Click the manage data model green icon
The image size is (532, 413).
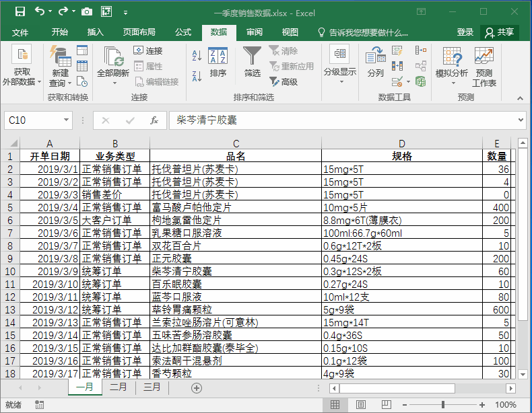[421, 81]
